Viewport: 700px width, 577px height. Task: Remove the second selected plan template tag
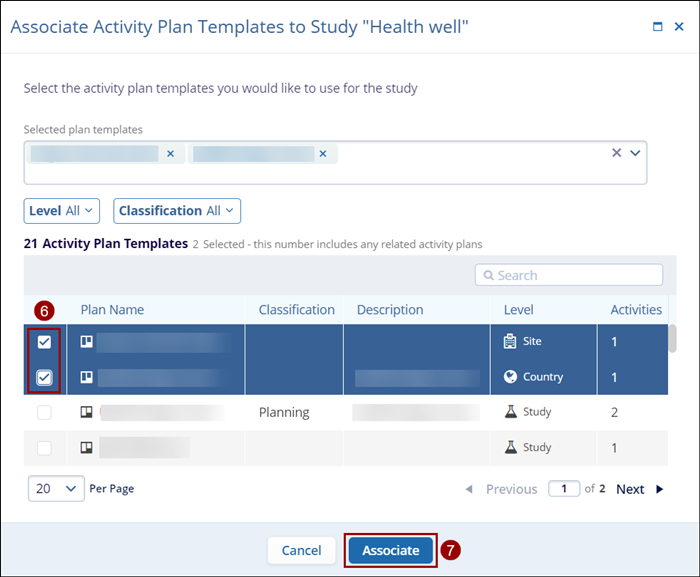[x=322, y=154]
